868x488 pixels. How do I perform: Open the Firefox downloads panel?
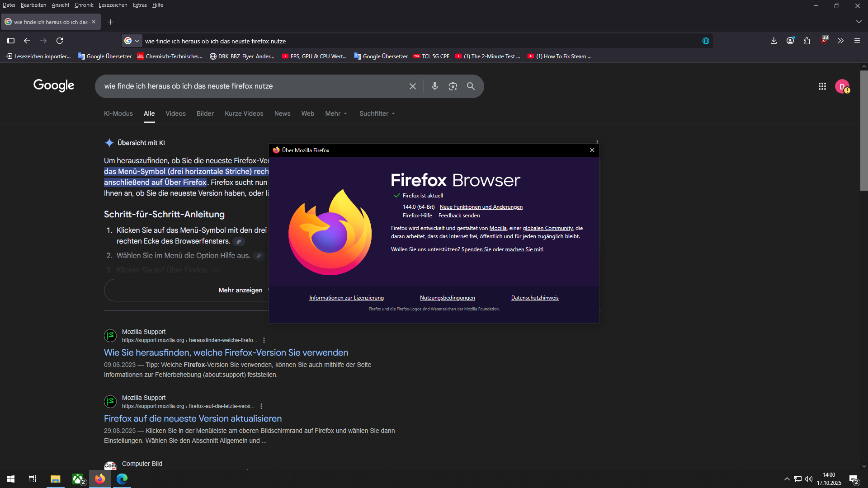tap(774, 41)
